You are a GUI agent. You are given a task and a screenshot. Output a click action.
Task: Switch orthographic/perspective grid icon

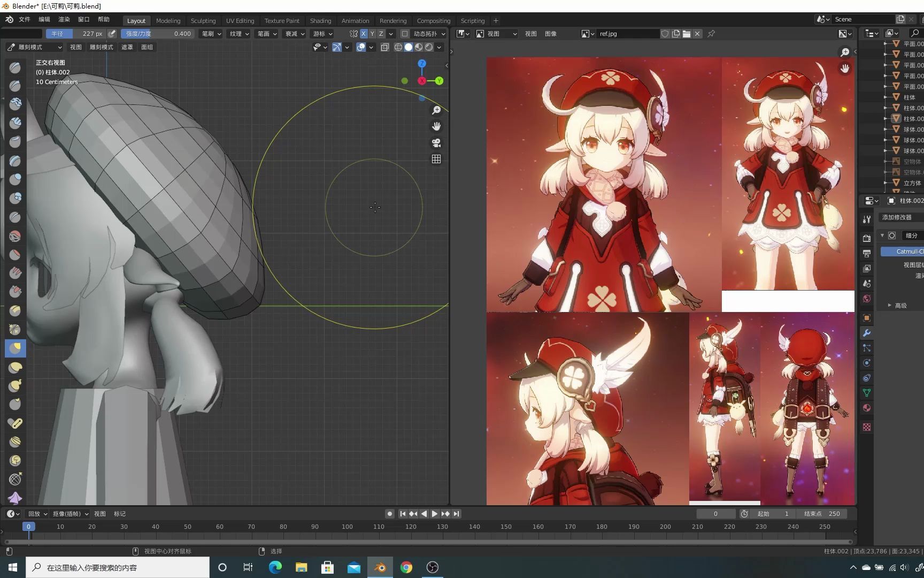click(x=436, y=159)
